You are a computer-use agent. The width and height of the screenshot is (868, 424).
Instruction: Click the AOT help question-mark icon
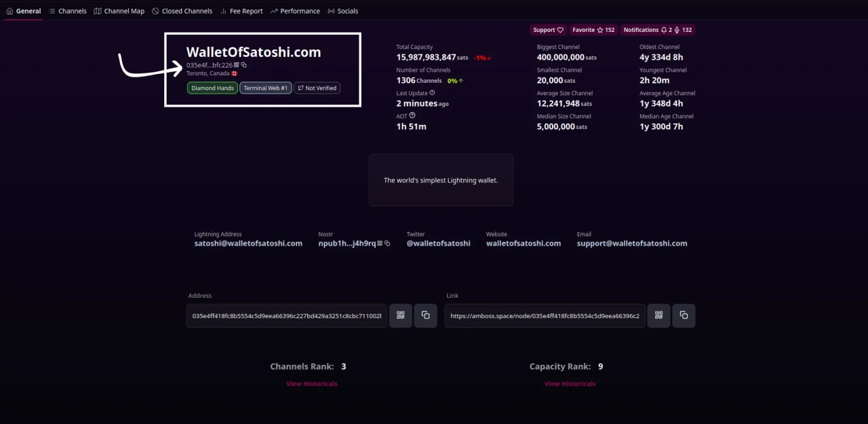[x=412, y=116]
